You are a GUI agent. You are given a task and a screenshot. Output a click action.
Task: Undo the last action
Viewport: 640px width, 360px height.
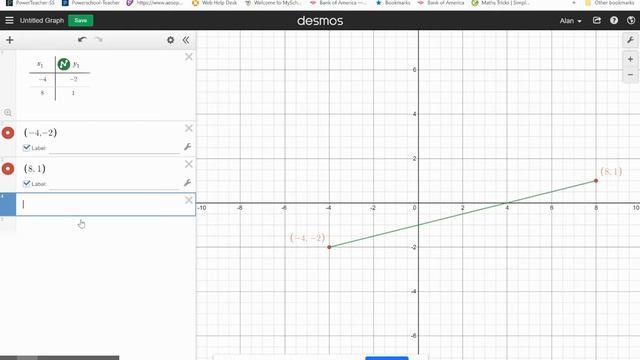(82, 40)
